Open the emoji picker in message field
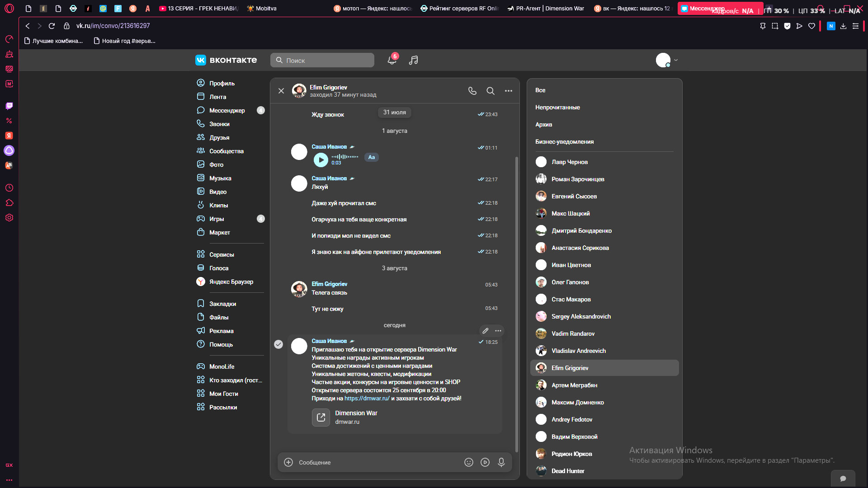Viewport: 868px width, 488px height. [469, 462]
